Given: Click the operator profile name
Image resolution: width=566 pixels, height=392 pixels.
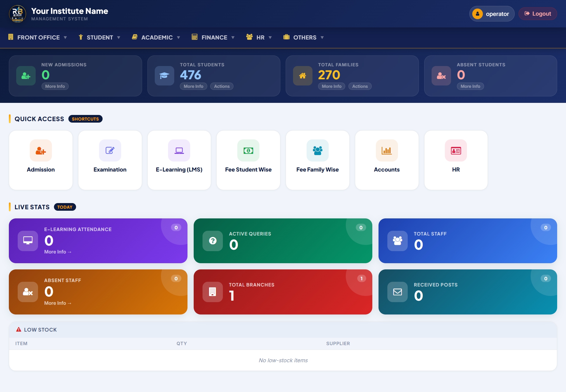Looking at the screenshot, I should (497, 14).
